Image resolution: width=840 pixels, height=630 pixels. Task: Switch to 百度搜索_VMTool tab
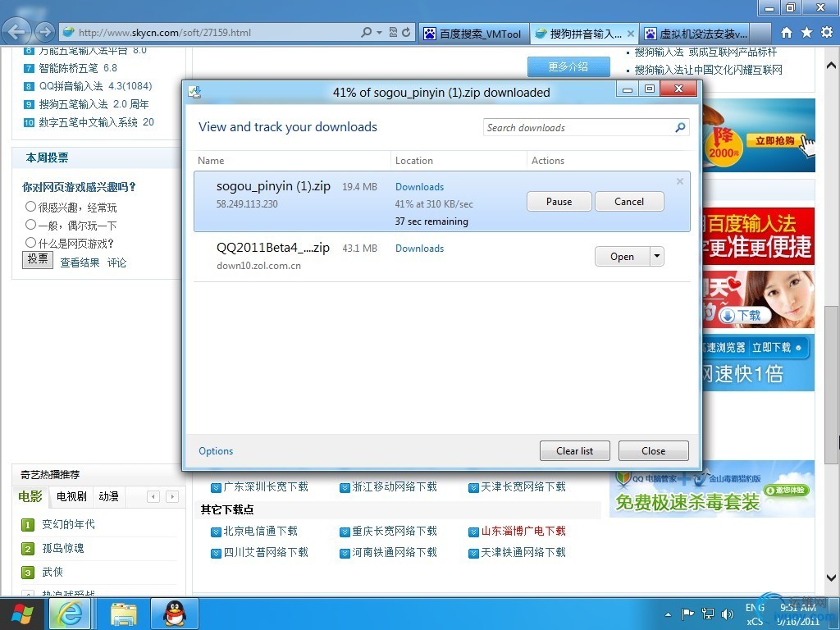point(473,33)
